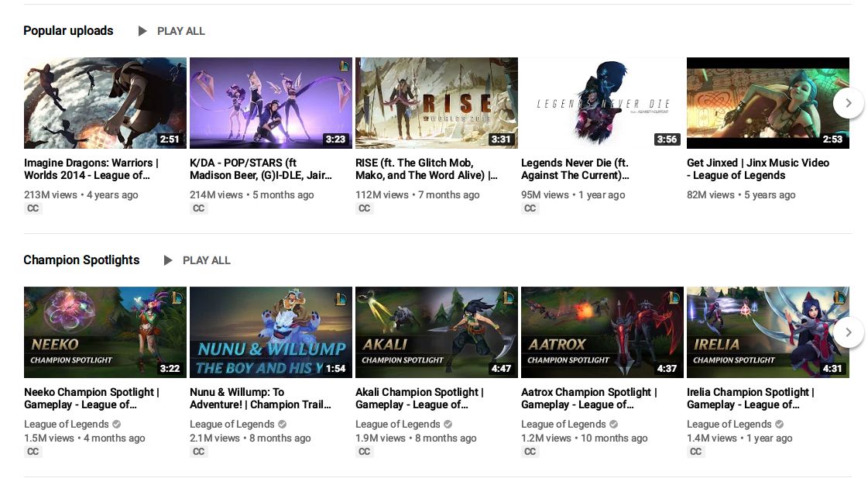Viewport: 868px width, 478px height.
Task: Click title 'Aatrox Champion Spotlight | Gameplay'
Action: click(x=589, y=398)
